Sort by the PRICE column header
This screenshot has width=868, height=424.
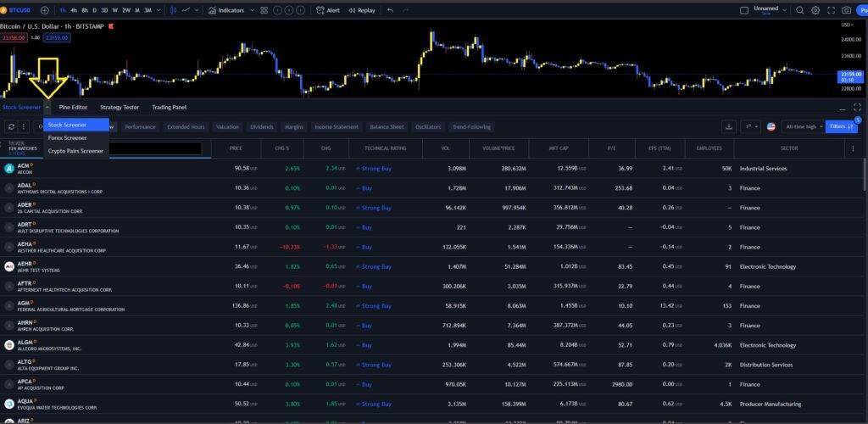click(236, 148)
